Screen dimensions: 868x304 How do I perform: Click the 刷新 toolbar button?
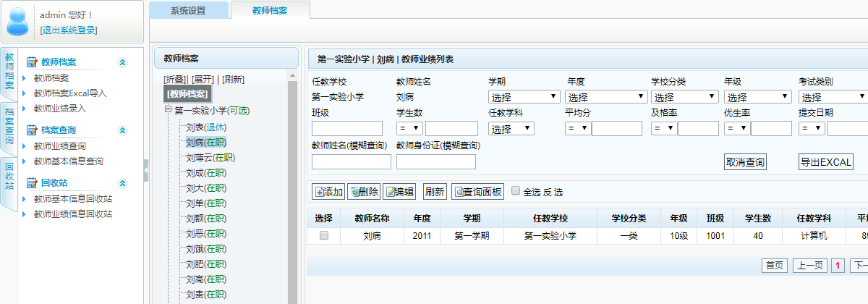click(x=435, y=192)
